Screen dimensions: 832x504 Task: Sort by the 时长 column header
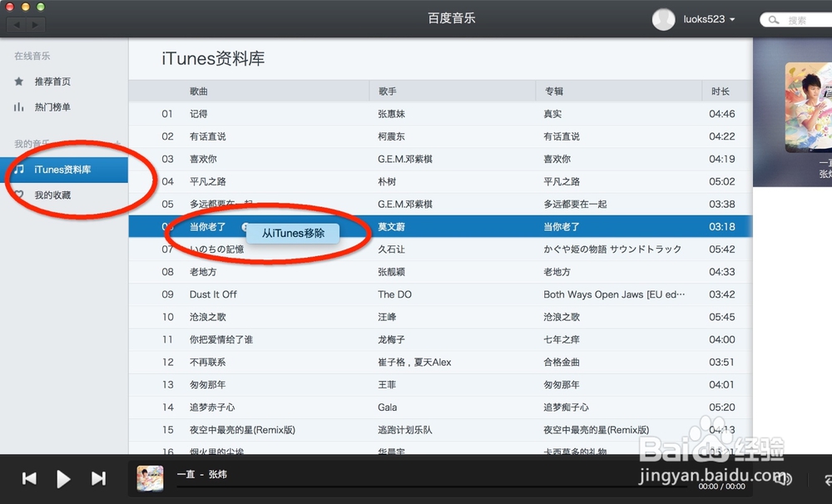click(720, 91)
